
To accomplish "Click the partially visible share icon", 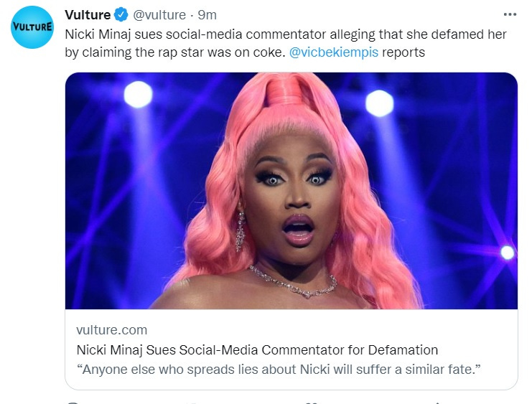I will [439, 403].
